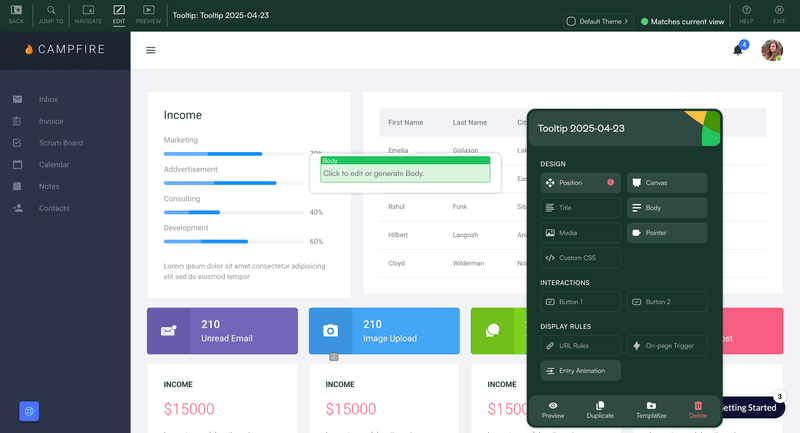Open the user avatar menu
The height and width of the screenshot is (433, 800).
coord(772,50)
